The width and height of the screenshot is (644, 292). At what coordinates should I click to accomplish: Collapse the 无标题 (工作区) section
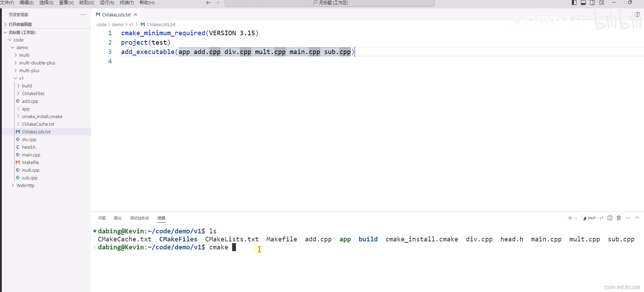click(x=22, y=32)
